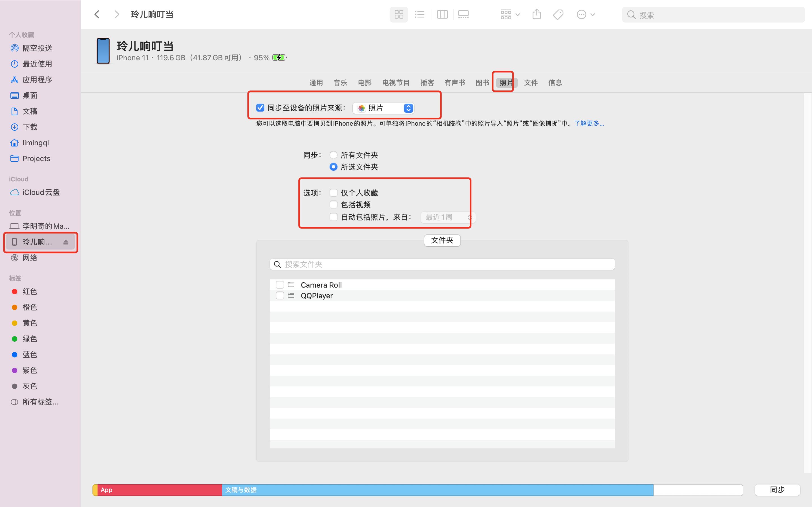The image size is (812, 507).
Task: Switch to column view in the toolbar
Action: click(442, 14)
